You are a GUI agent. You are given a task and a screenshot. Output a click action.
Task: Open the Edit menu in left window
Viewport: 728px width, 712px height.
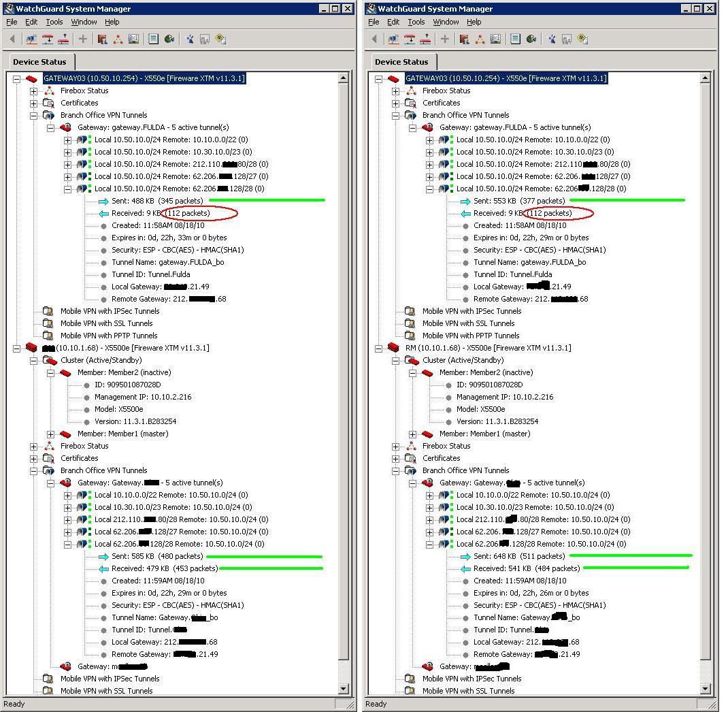[31, 22]
